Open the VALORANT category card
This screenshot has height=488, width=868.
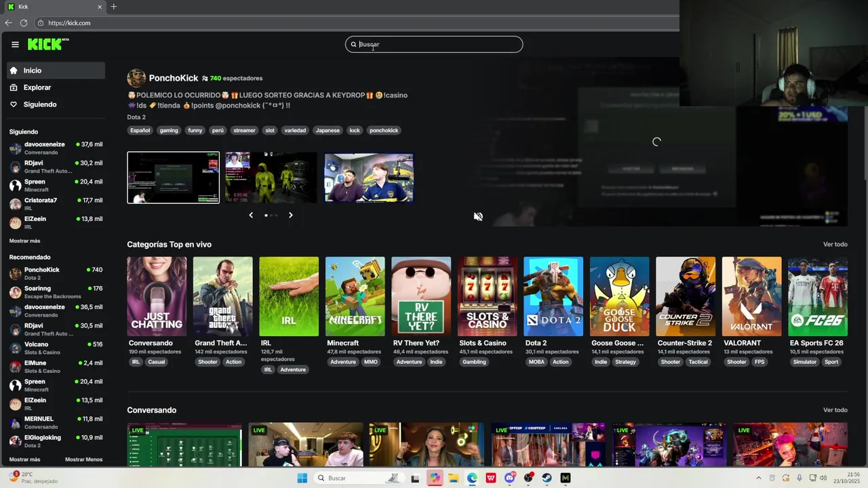tap(752, 296)
